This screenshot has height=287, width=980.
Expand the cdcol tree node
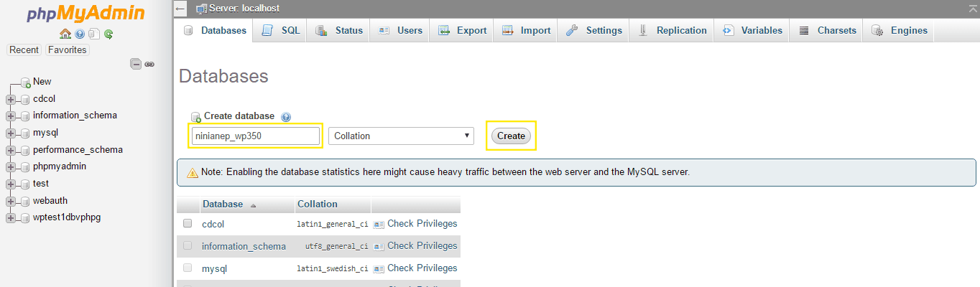tap(10, 99)
